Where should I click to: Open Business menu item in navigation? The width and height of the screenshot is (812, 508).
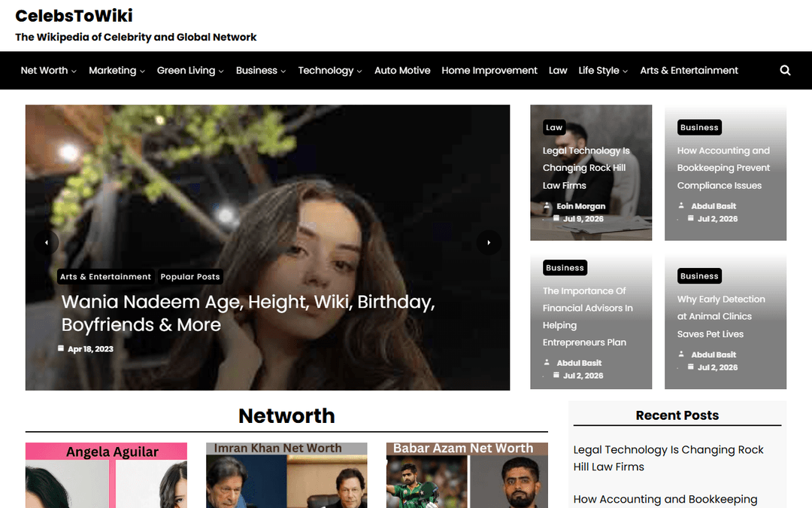pos(256,70)
